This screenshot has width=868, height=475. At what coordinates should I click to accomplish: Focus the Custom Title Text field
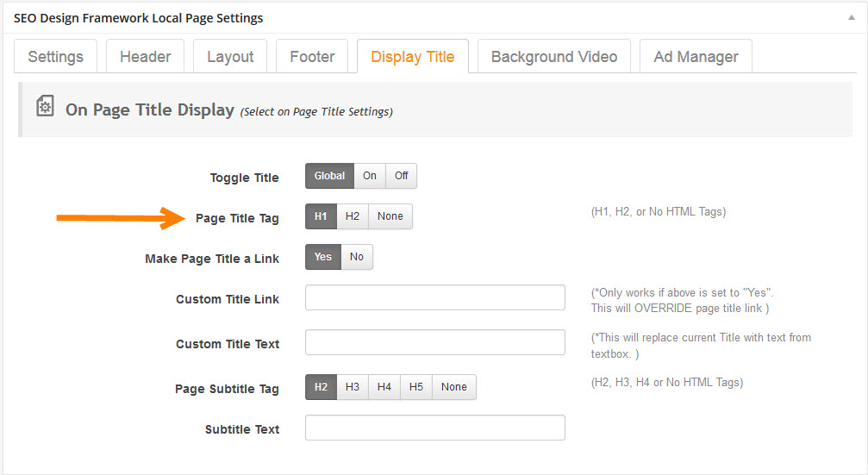coord(435,342)
